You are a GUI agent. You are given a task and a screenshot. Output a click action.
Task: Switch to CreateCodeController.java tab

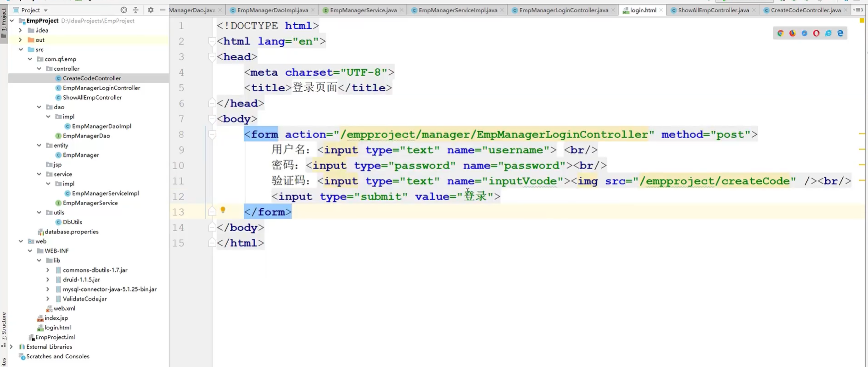[x=806, y=10]
